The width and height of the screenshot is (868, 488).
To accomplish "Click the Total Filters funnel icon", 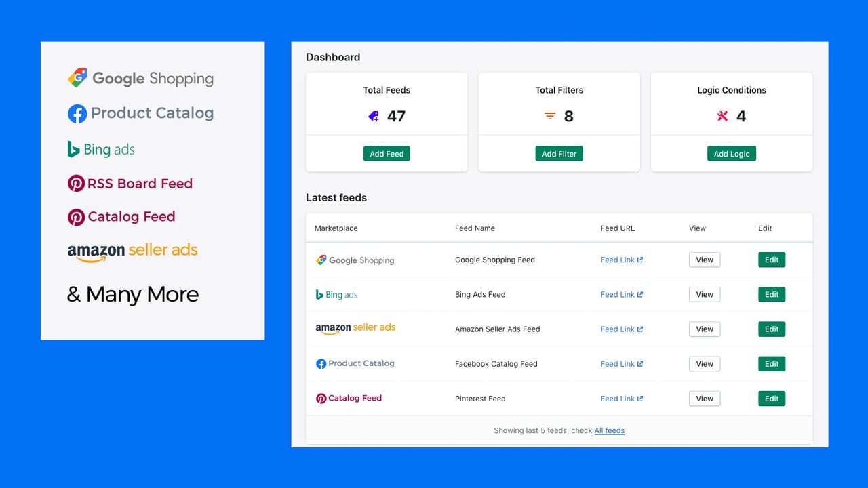I will click(x=549, y=117).
